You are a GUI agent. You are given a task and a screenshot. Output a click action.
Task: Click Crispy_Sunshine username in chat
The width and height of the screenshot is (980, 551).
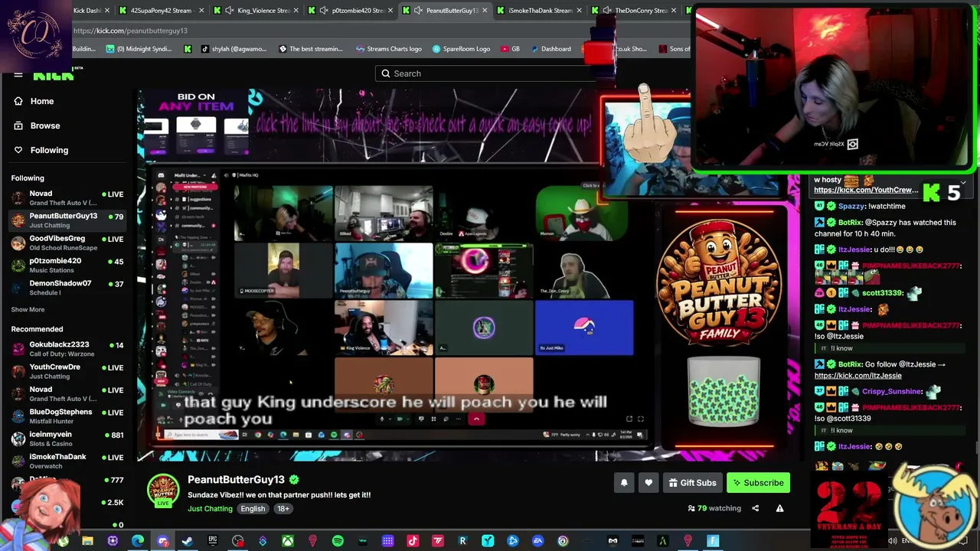pos(893,392)
